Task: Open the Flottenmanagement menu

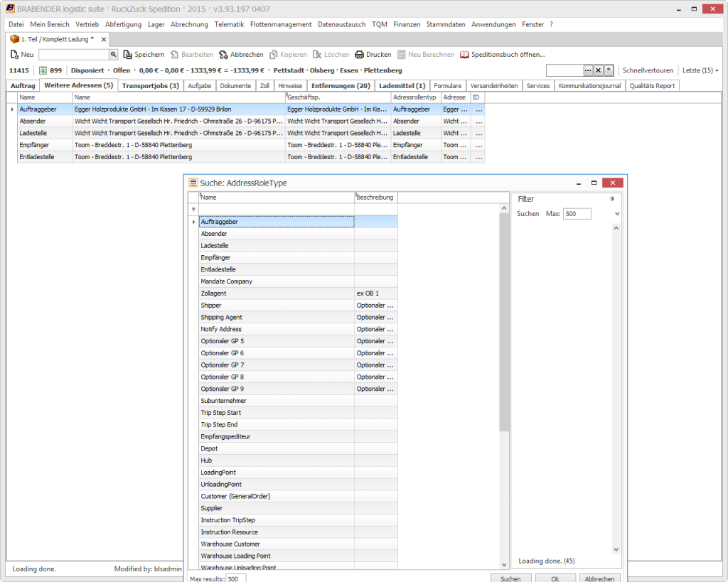Action: coord(281,24)
